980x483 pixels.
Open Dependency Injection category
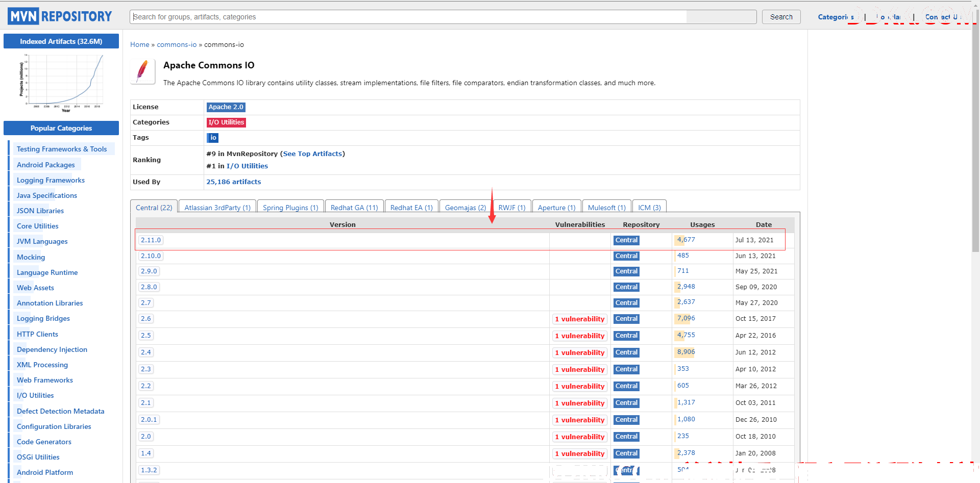click(x=52, y=349)
